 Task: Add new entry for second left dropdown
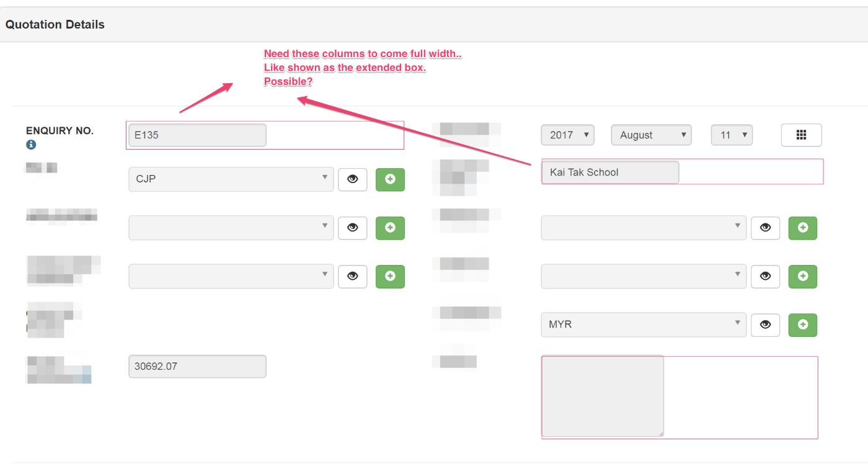pos(390,228)
